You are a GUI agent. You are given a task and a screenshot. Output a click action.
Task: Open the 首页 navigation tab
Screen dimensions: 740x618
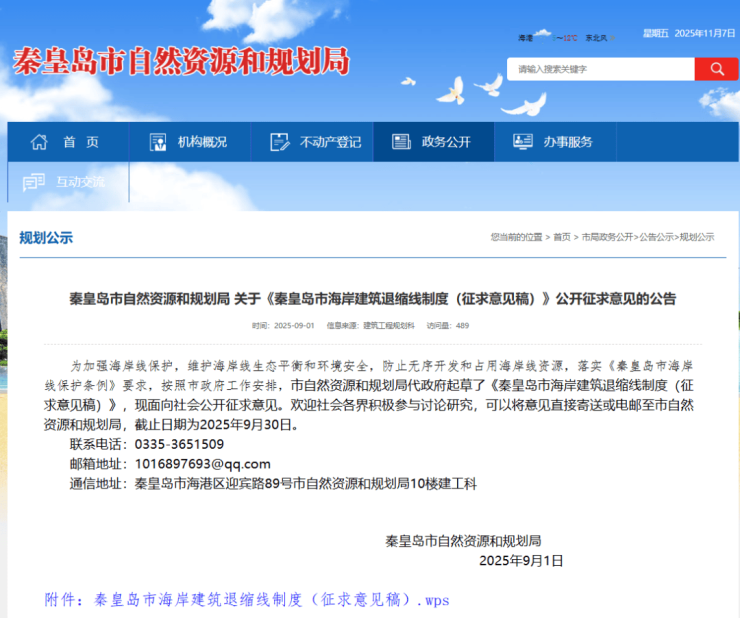68,142
